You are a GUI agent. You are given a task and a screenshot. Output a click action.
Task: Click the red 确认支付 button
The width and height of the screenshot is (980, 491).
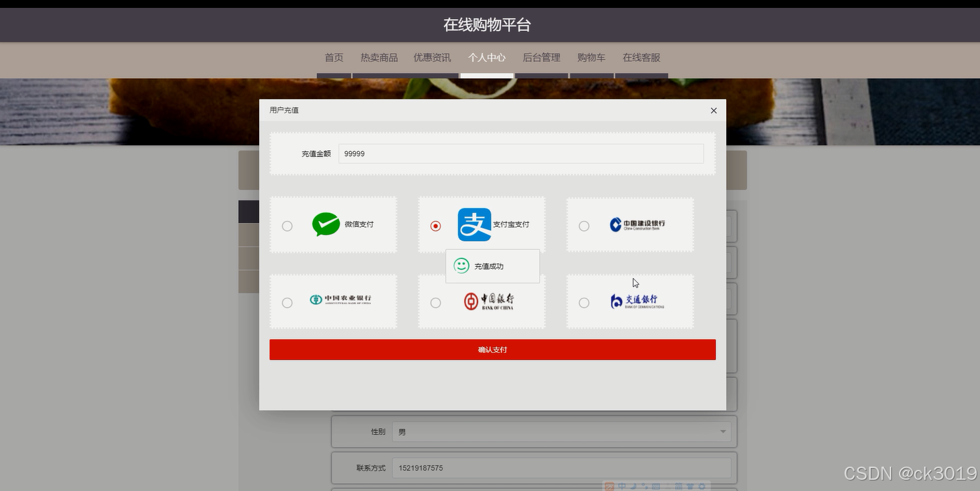[493, 350]
